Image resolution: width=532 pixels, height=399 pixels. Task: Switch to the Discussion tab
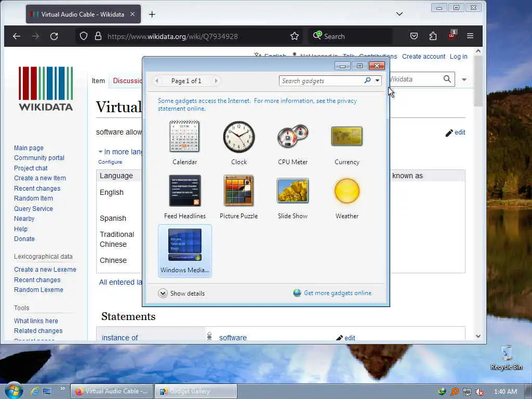click(x=128, y=81)
